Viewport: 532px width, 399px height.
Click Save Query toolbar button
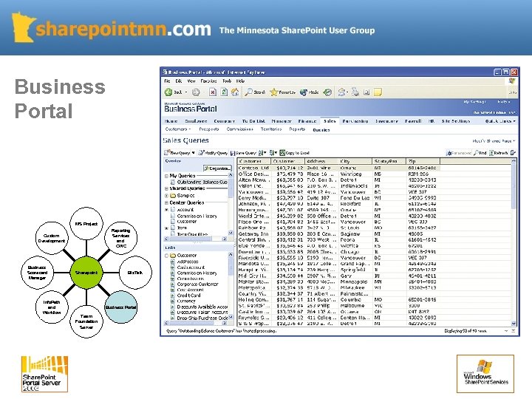[243, 153]
